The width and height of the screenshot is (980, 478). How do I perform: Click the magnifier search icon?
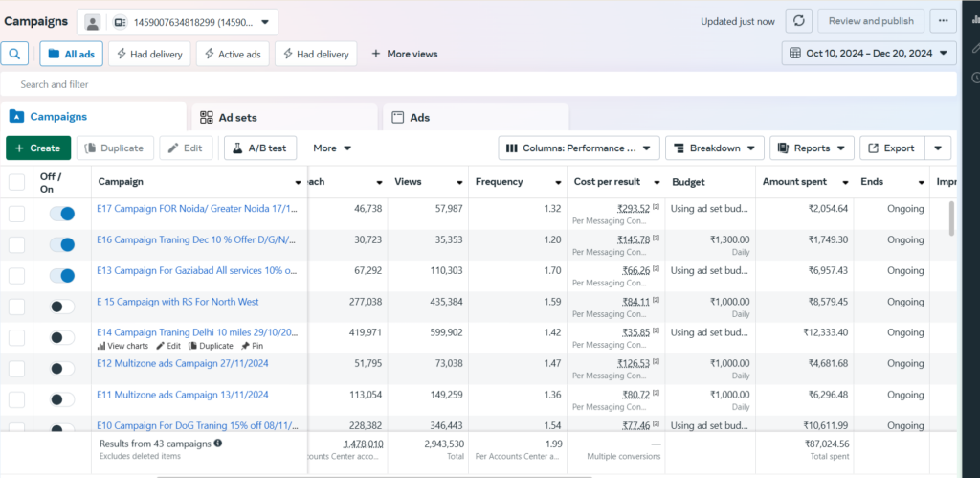coord(15,54)
